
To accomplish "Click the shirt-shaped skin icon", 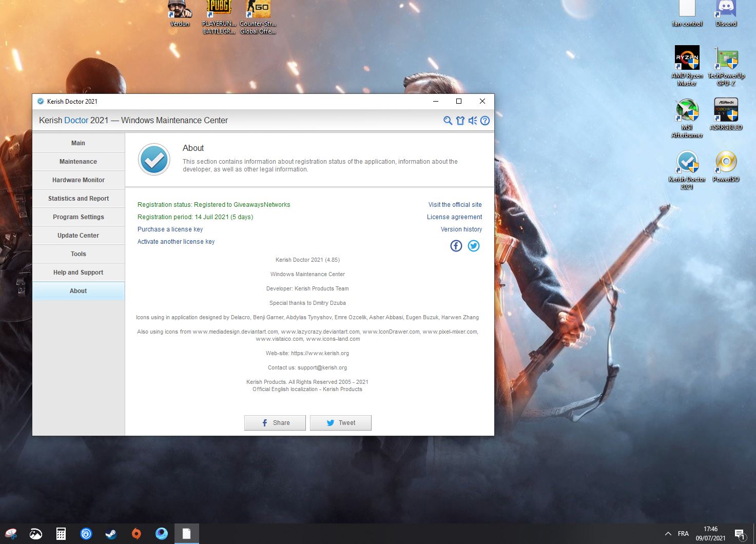I will [460, 121].
